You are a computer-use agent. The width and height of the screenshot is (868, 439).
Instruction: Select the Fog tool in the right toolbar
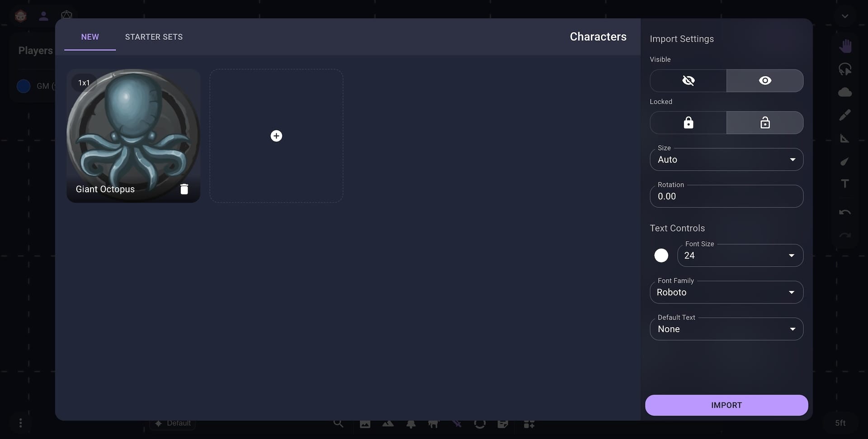845,91
